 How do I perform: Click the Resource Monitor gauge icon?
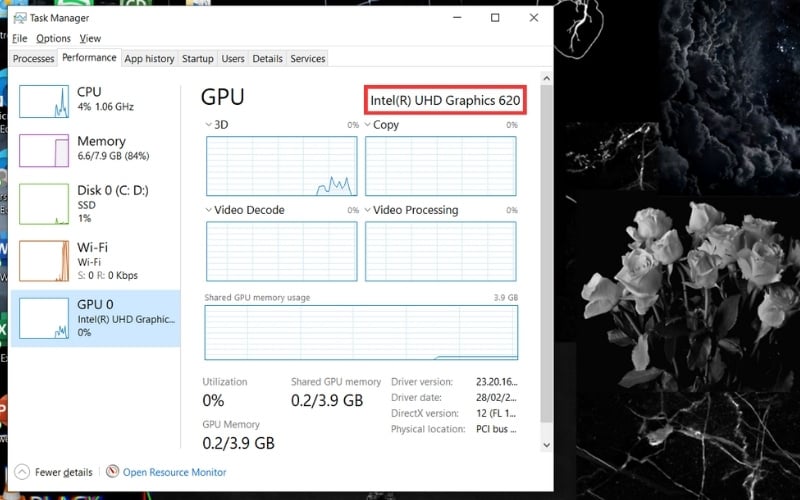pyautogui.click(x=112, y=471)
